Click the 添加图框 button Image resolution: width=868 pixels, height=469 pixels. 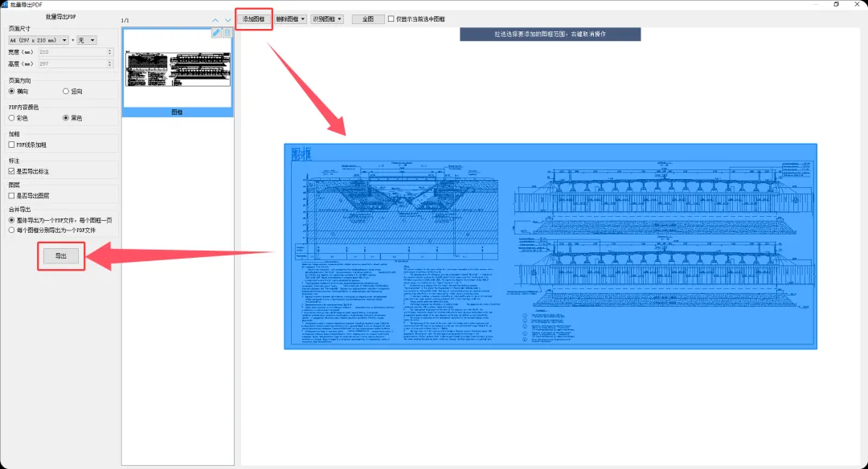[253, 18]
